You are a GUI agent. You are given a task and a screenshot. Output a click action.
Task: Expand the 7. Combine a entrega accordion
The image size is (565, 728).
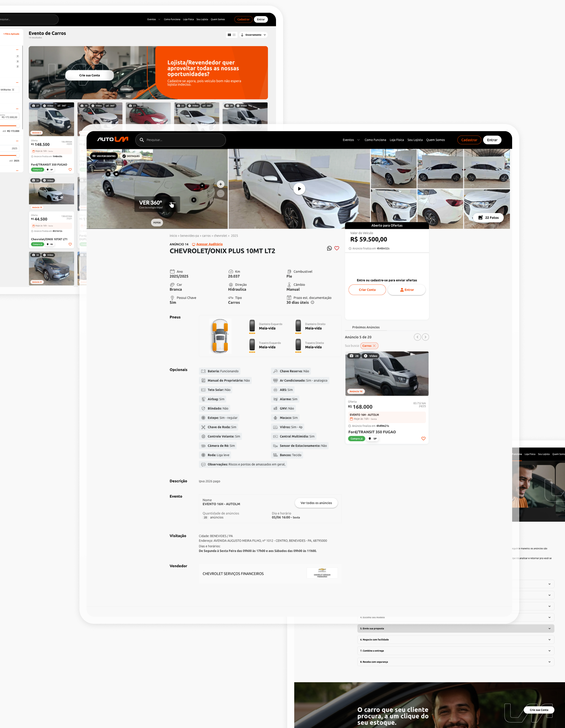(x=456, y=651)
